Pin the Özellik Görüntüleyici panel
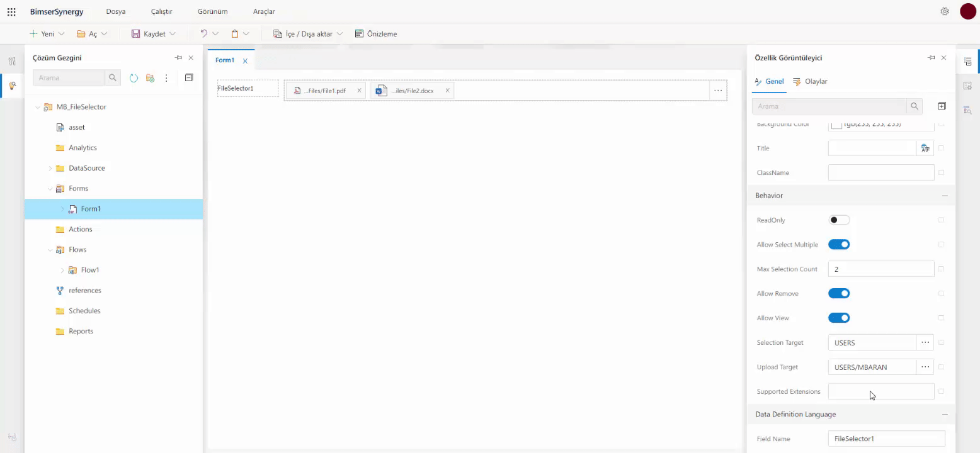Viewport: 980px width, 453px height. [x=931, y=57]
